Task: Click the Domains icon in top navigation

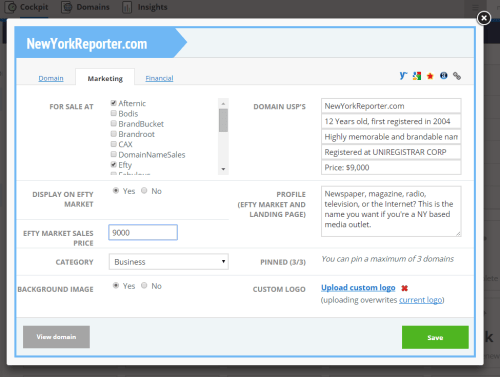Action: (x=67, y=7)
